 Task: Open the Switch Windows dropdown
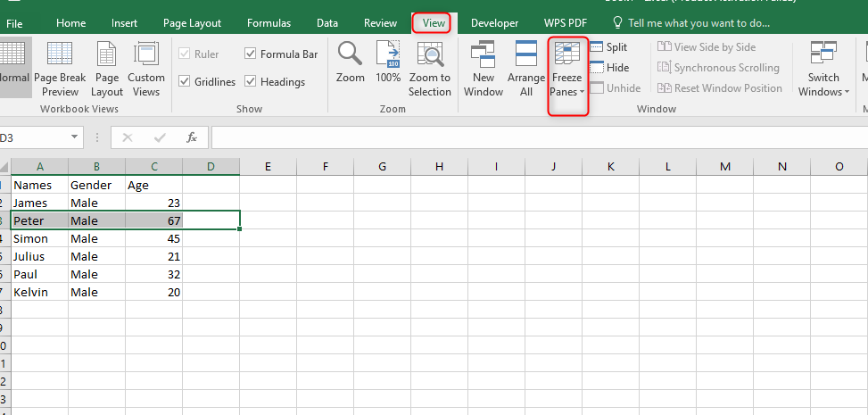tap(823, 70)
